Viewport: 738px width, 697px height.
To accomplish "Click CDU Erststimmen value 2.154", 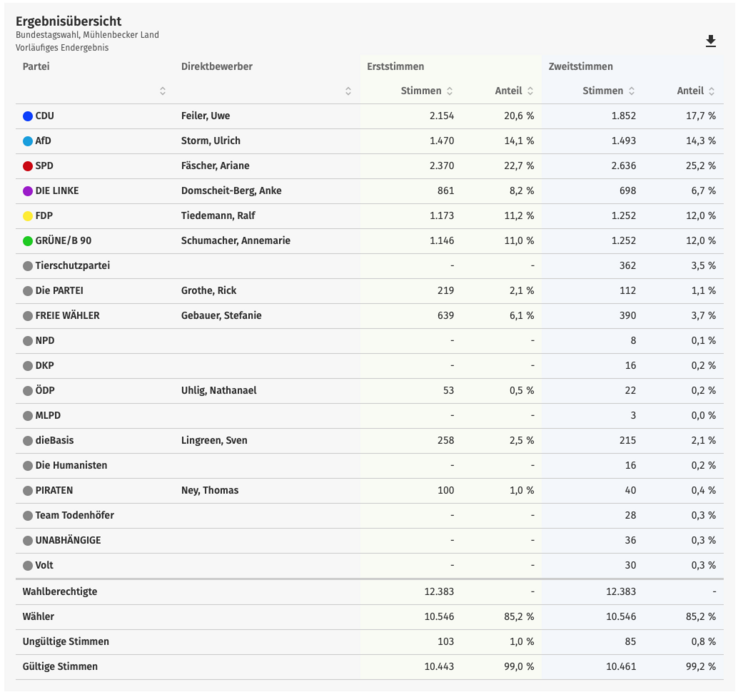I will [442, 116].
